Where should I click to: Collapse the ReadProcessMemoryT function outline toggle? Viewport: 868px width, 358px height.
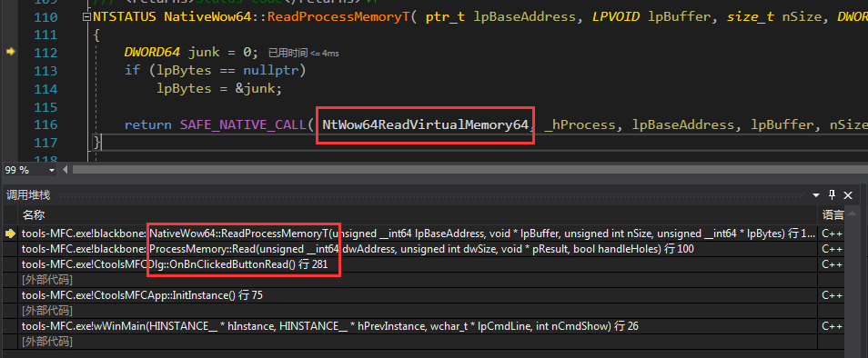(x=86, y=17)
